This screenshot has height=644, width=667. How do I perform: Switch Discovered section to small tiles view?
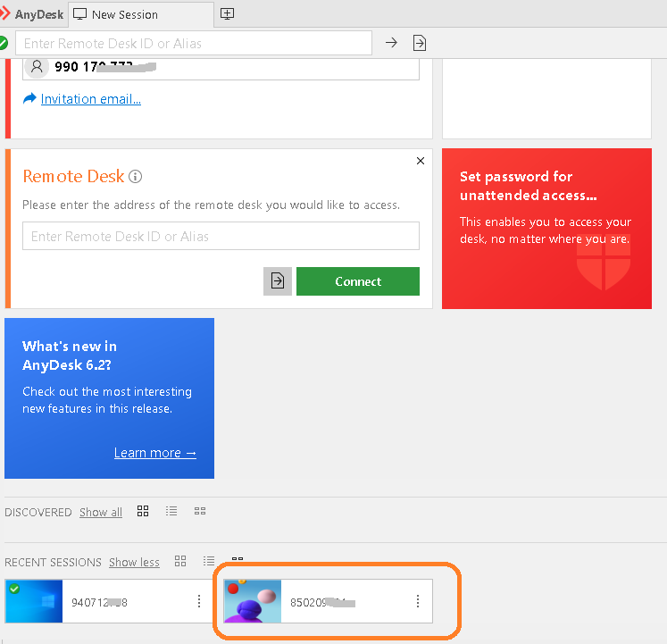[200, 511]
